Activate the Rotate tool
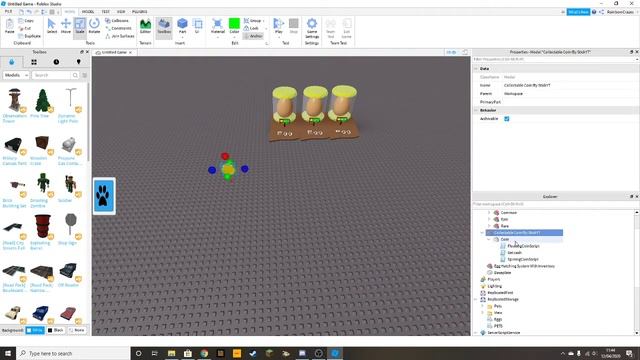 tap(94, 26)
